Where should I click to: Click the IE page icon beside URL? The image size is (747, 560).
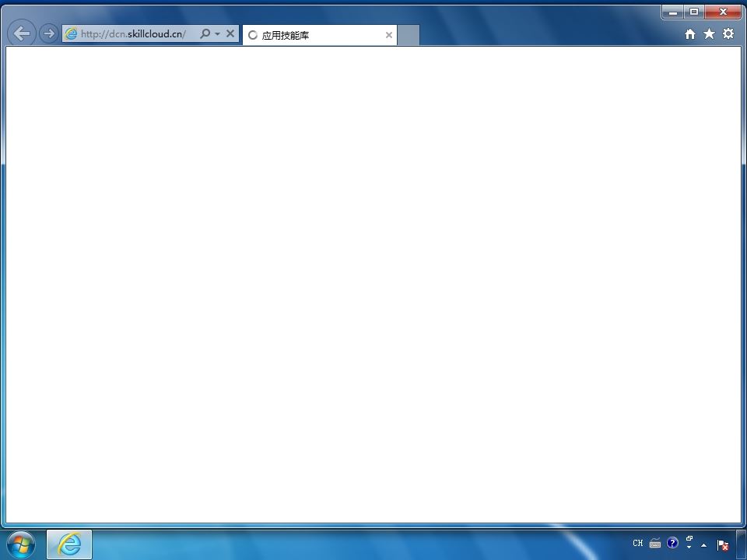click(x=71, y=33)
